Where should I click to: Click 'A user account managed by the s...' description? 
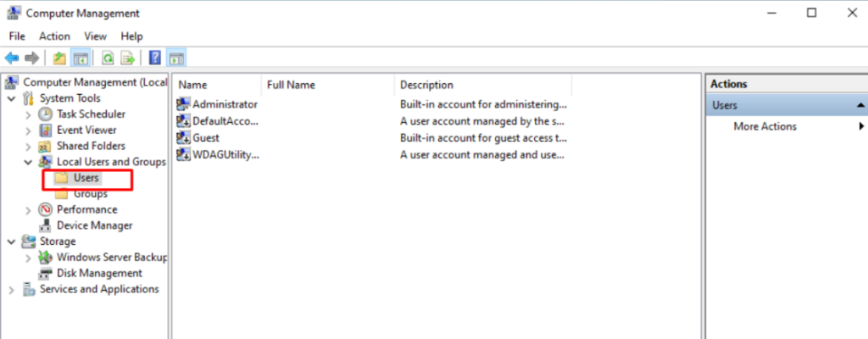[x=482, y=120]
